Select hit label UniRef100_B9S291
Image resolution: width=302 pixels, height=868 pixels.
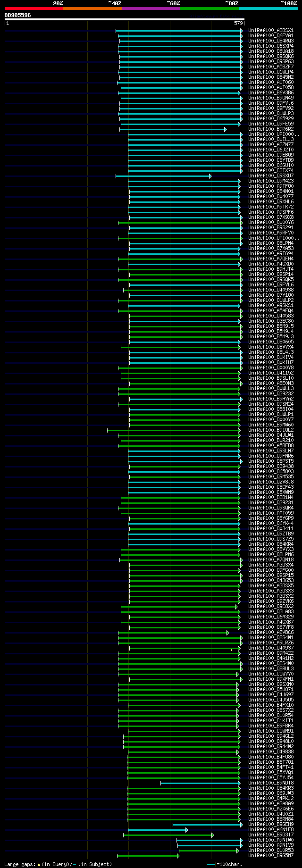271,227
